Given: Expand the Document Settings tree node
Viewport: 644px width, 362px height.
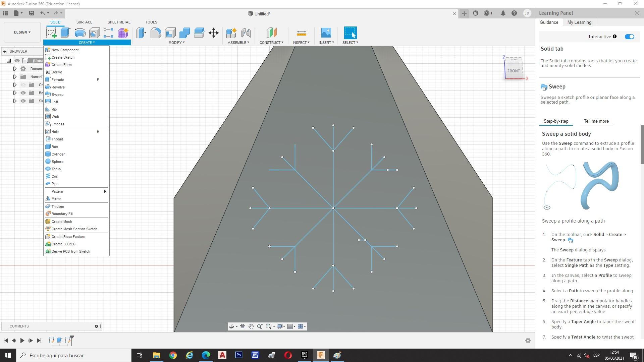Looking at the screenshot, I should coord(15,69).
